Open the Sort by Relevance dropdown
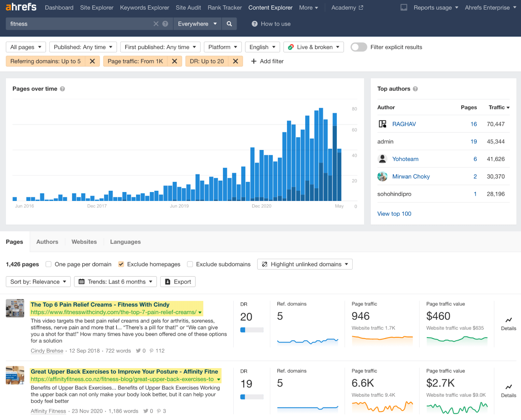This screenshot has height=420, width=521. 38,281
